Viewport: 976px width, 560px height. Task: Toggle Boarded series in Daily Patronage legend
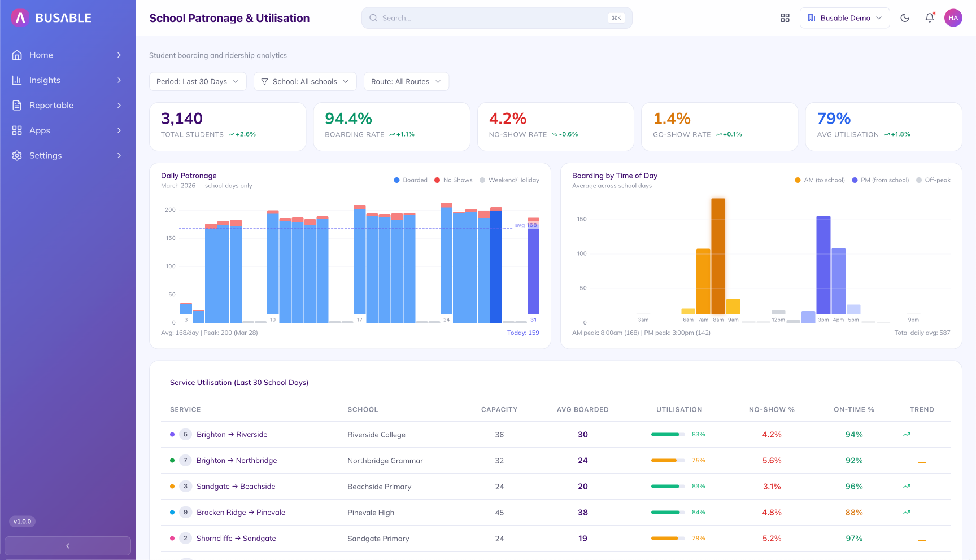pyautogui.click(x=411, y=180)
